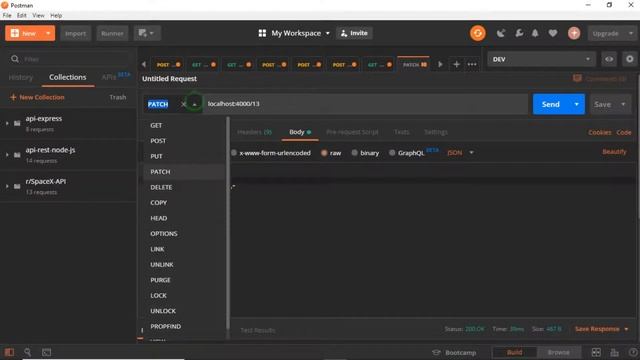Switch to Browse mode

coord(558,352)
